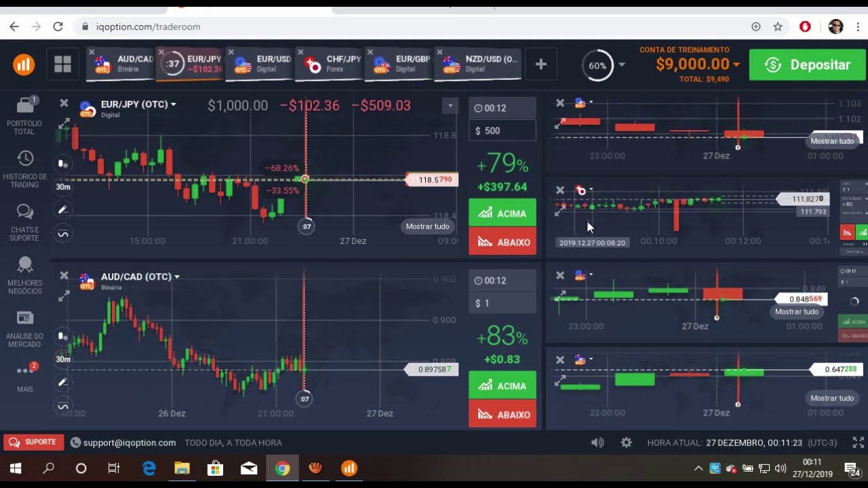Select drawing pencil tool on AUD/CAD chart
The height and width of the screenshot is (488, 868).
point(63,382)
